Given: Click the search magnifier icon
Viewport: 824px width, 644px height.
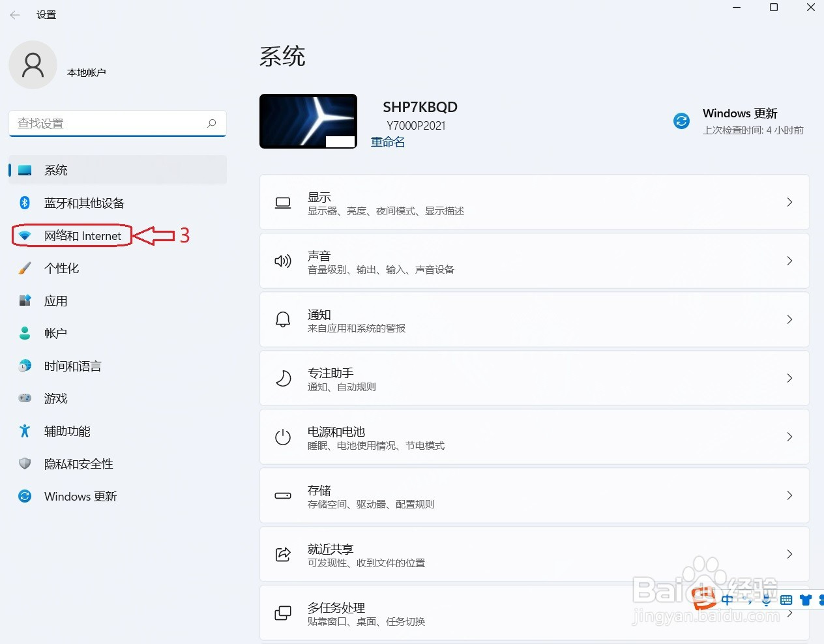Looking at the screenshot, I should [x=211, y=123].
